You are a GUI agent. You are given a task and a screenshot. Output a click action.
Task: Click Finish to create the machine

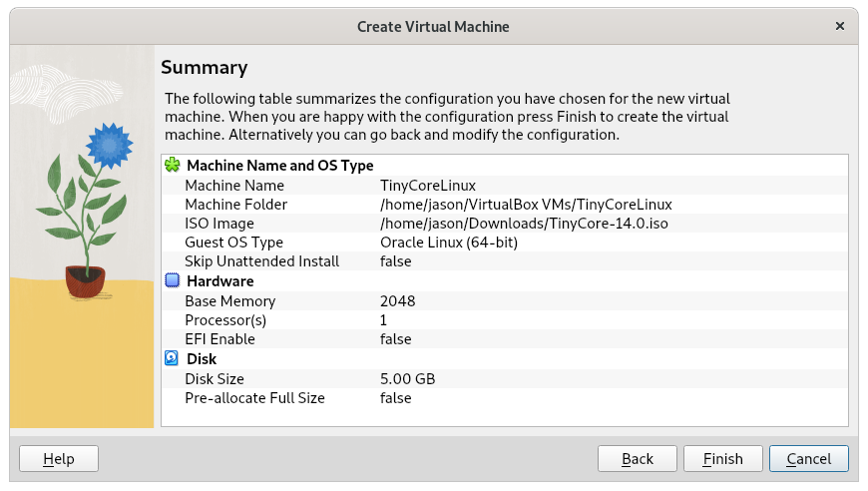pyautogui.click(x=723, y=459)
